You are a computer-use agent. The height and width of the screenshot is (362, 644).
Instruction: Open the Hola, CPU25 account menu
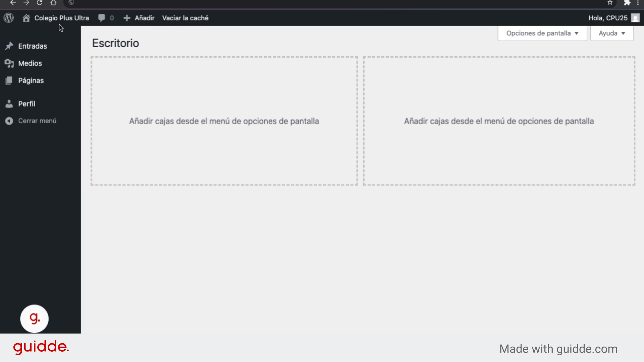pyautogui.click(x=608, y=18)
